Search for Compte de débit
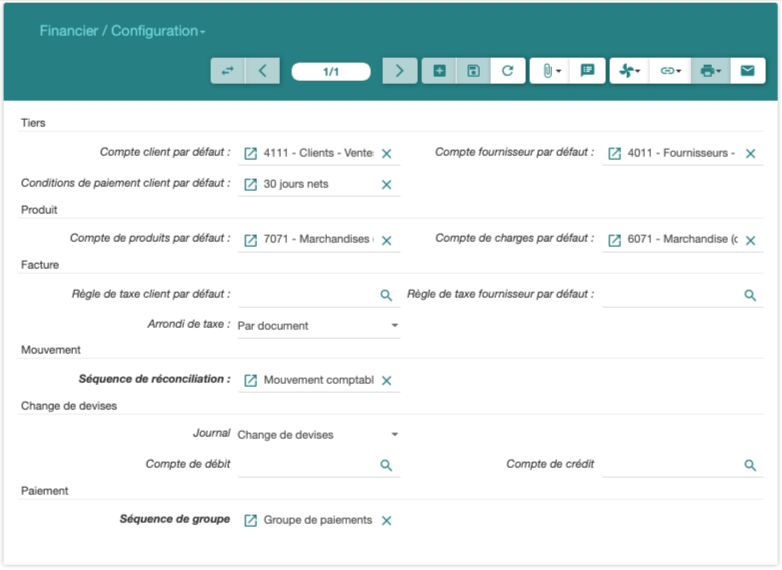Viewport: 782px width, 570px height. [387, 465]
